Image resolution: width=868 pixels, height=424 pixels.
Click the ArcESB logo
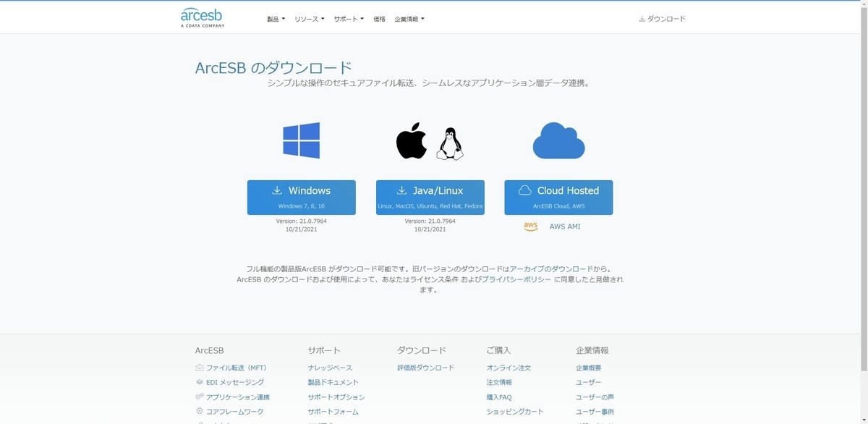click(x=203, y=17)
